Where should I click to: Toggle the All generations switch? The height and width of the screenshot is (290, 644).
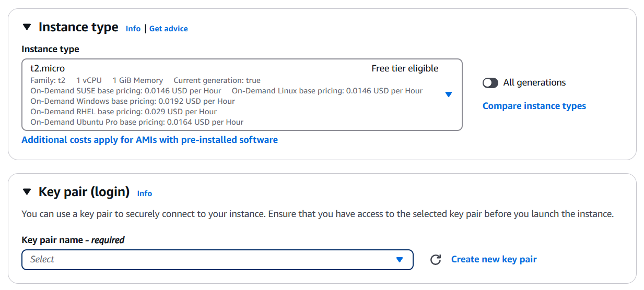(x=490, y=83)
